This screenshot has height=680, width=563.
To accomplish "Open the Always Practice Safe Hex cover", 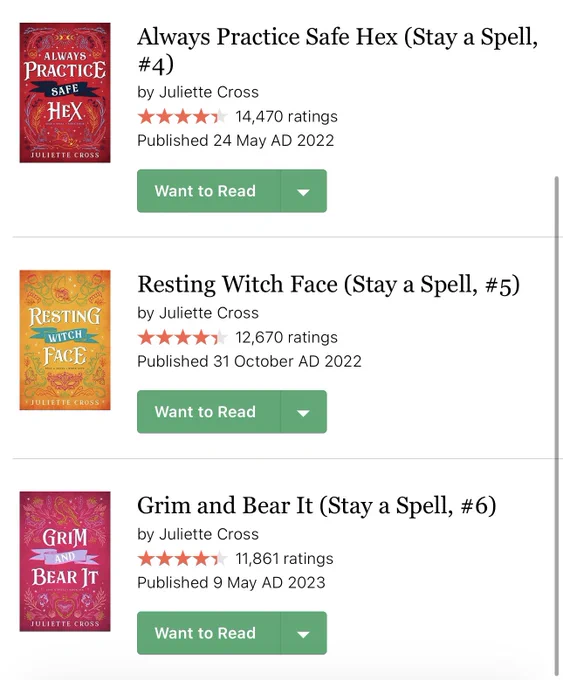I will click(65, 93).
